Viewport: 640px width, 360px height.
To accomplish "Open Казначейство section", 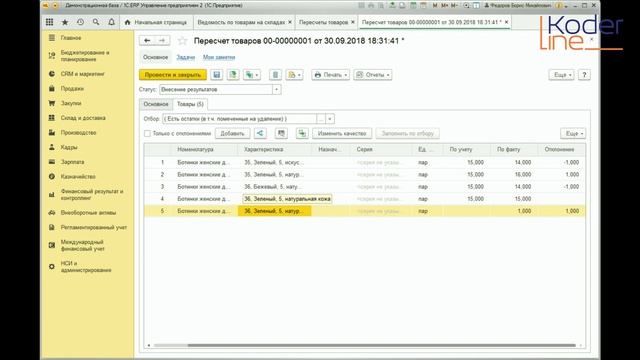I will (x=78, y=177).
